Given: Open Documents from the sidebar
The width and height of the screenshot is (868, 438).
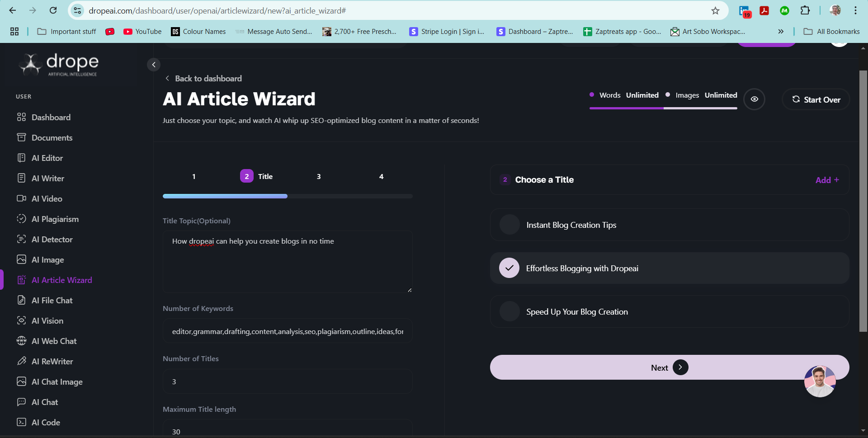Looking at the screenshot, I should click(x=52, y=137).
